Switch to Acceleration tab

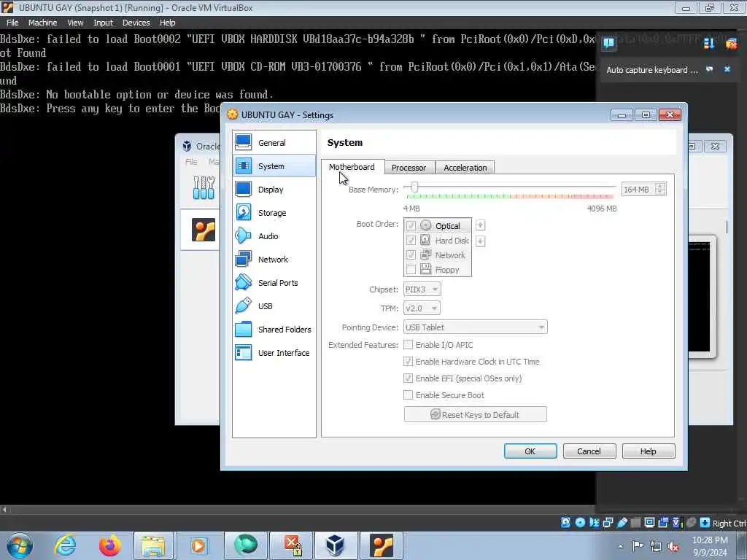point(465,168)
